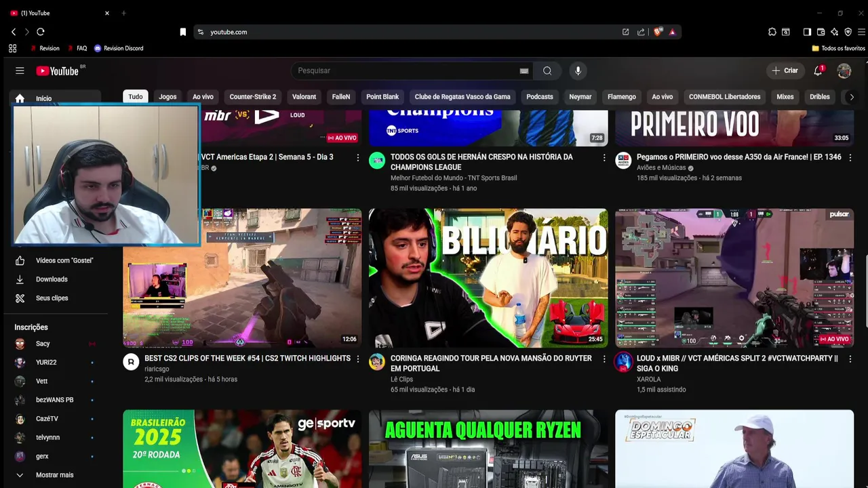Open the Revision bookmark
Viewport: 868px width, 488px height.
coord(45,48)
